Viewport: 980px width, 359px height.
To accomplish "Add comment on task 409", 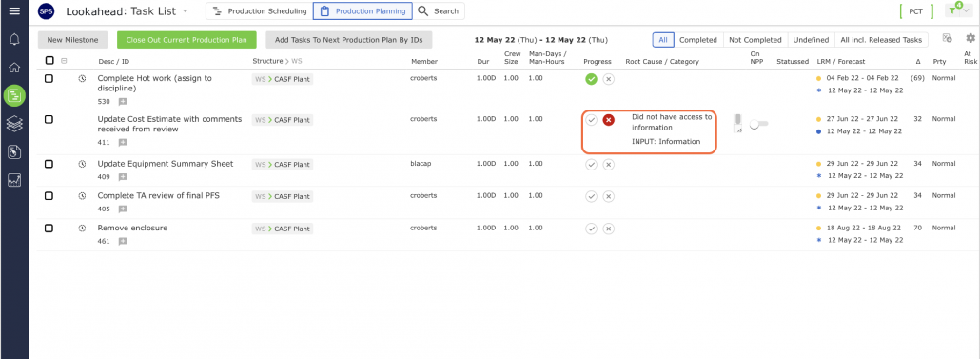I will pyautogui.click(x=123, y=177).
